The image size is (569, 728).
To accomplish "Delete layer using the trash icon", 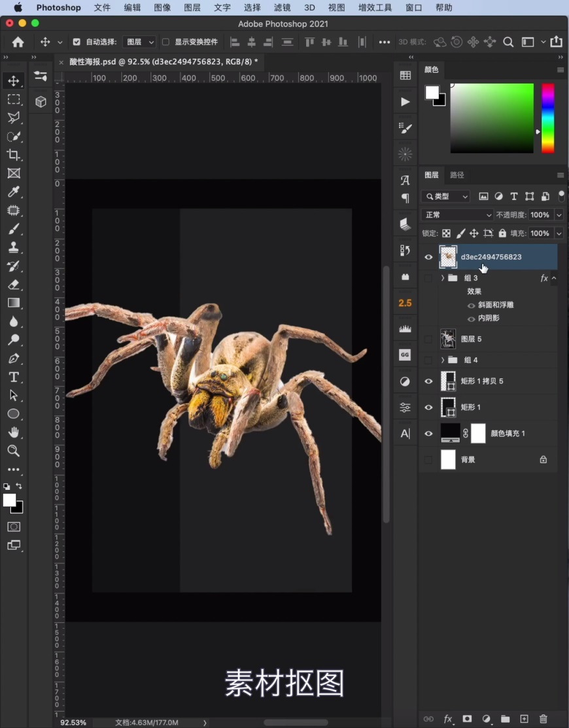I will (x=543, y=719).
